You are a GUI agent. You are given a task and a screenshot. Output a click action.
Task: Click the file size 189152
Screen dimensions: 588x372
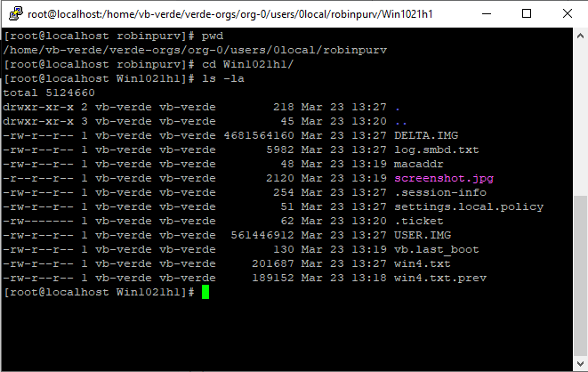point(272,278)
